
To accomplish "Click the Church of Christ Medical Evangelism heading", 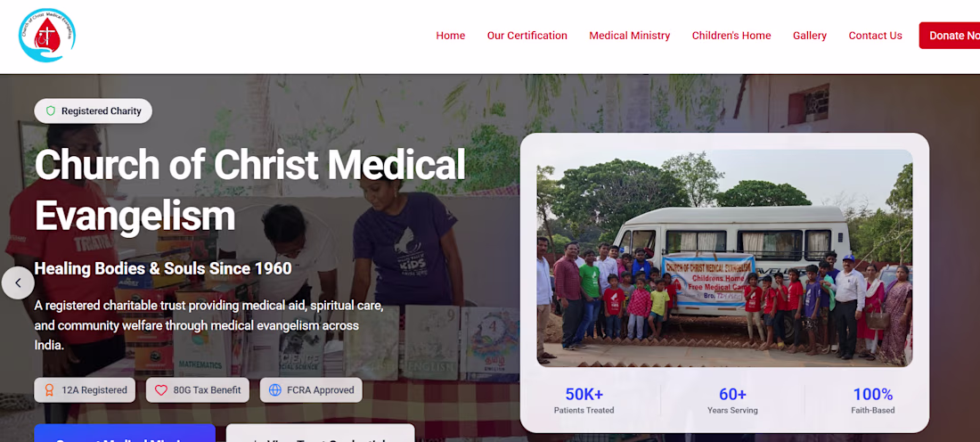I will pyautogui.click(x=249, y=189).
